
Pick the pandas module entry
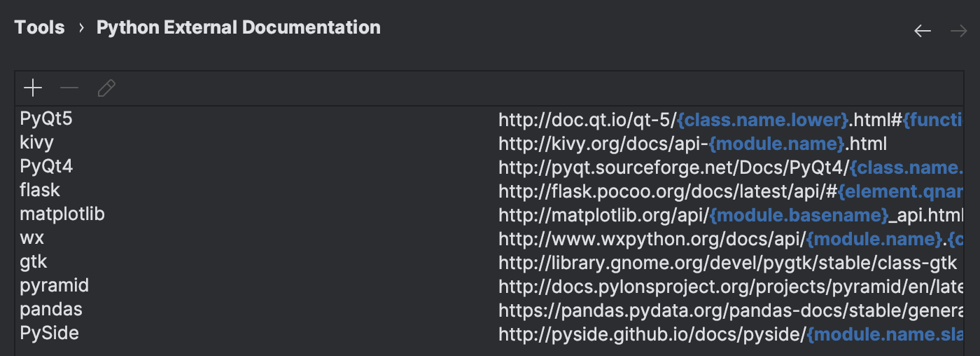tap(51, 309)
